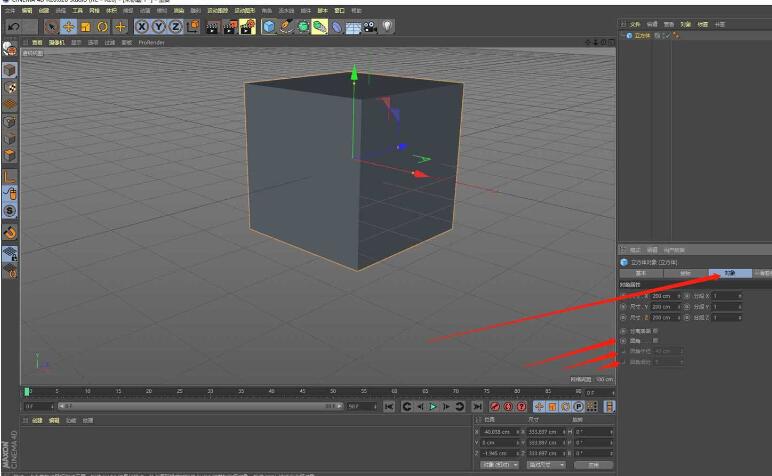Toggle the X axis lock
Screen dimensions: 772x476
coord(141,27)
